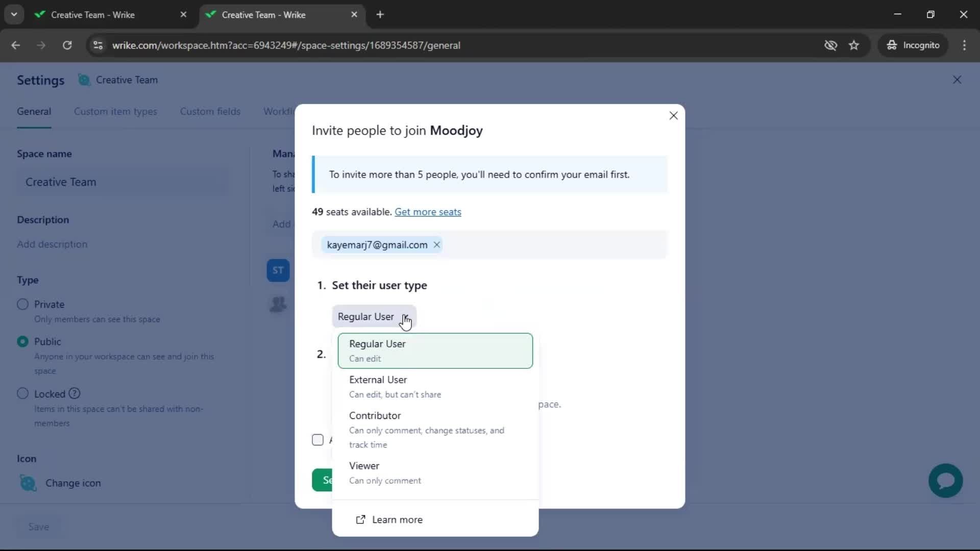Click Change icon space icon
Viewport: 980px width, 551px height.
coord(28,483)
